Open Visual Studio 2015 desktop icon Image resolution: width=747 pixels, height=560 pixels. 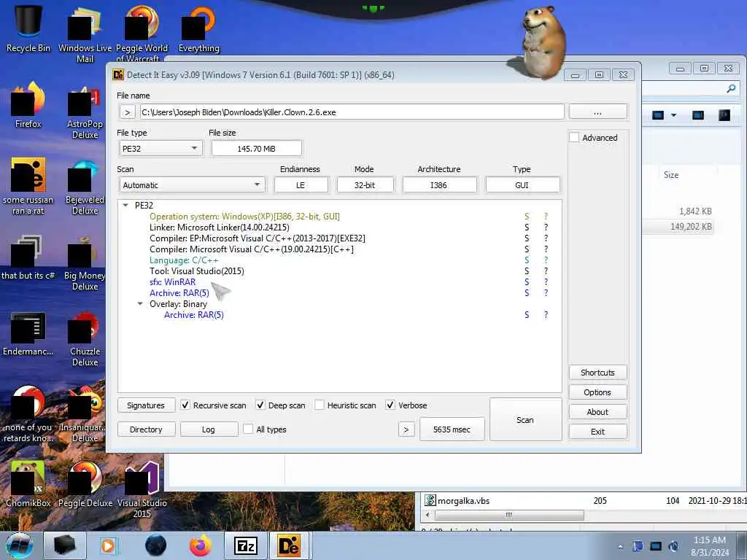[142, 489]
